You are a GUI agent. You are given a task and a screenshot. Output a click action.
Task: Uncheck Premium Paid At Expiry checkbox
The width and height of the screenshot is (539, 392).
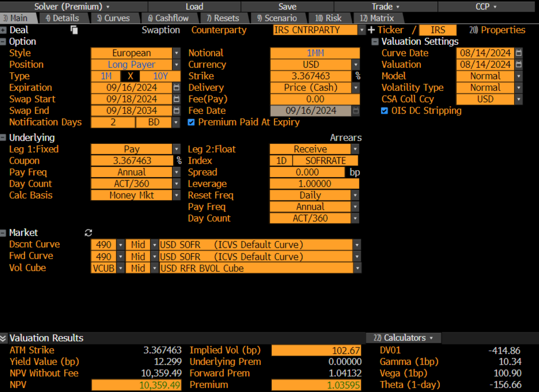tap(191, 122)
